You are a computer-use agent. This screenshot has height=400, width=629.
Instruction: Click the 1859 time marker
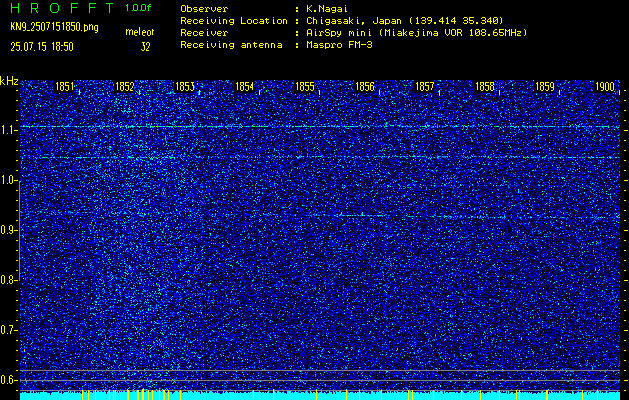(x=545, y=87)
